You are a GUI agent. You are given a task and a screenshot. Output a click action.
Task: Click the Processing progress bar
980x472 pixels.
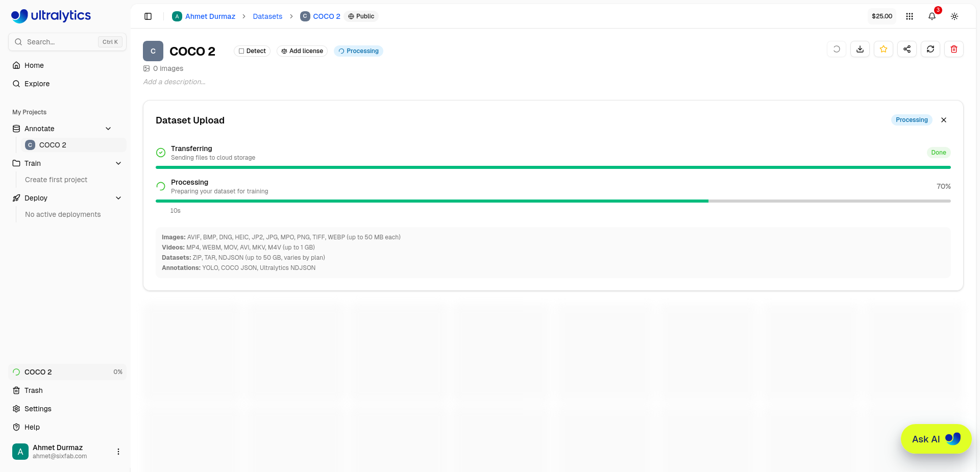(x=553, y=201)
